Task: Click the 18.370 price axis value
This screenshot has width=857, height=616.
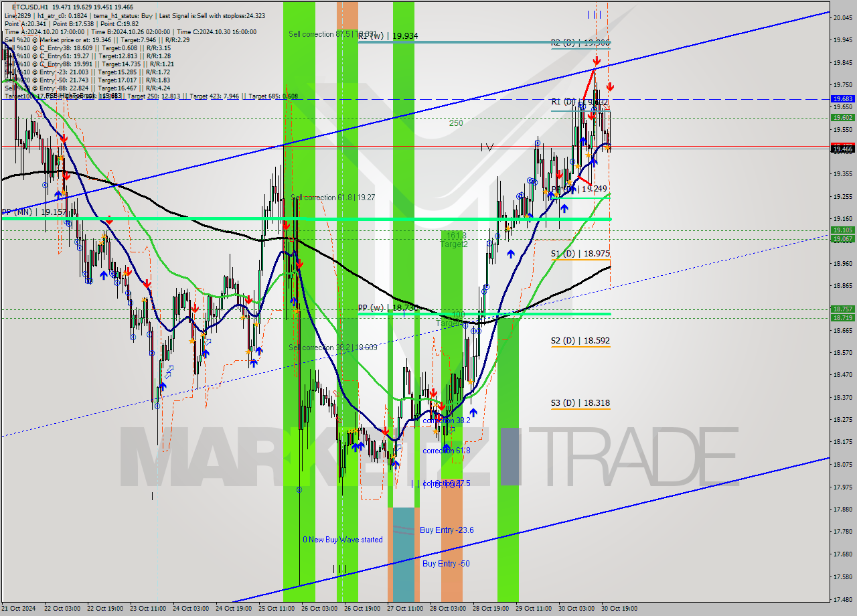Action: 842,397
